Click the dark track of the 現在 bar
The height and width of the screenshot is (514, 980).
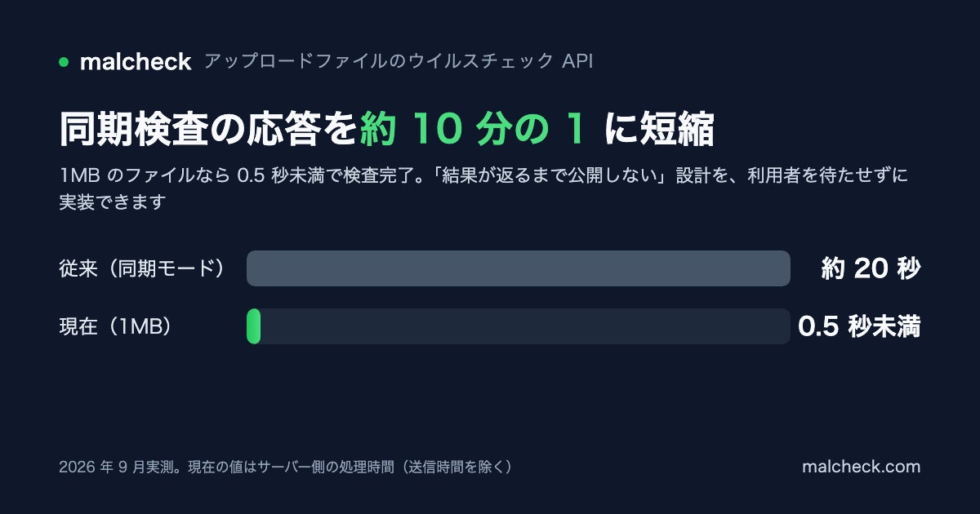525,326
